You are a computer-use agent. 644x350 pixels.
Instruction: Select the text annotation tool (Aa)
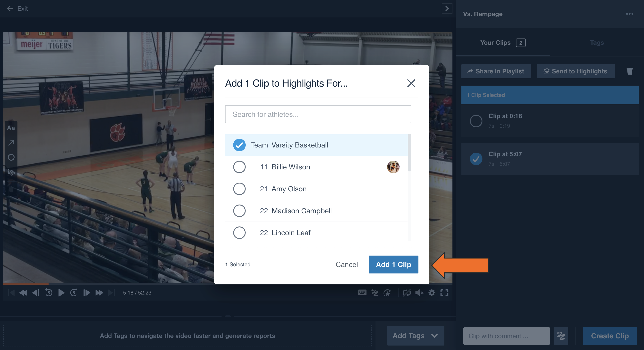pos(11,128)
